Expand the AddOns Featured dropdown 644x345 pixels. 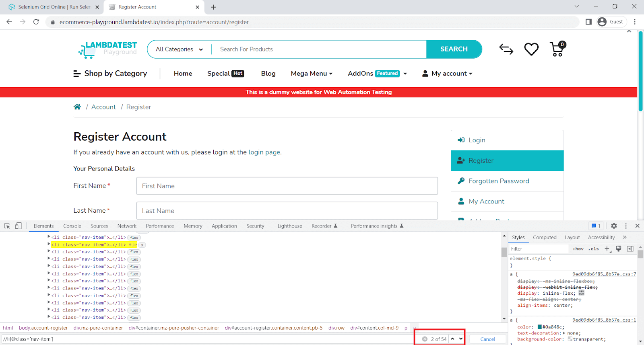pos(377,74)
